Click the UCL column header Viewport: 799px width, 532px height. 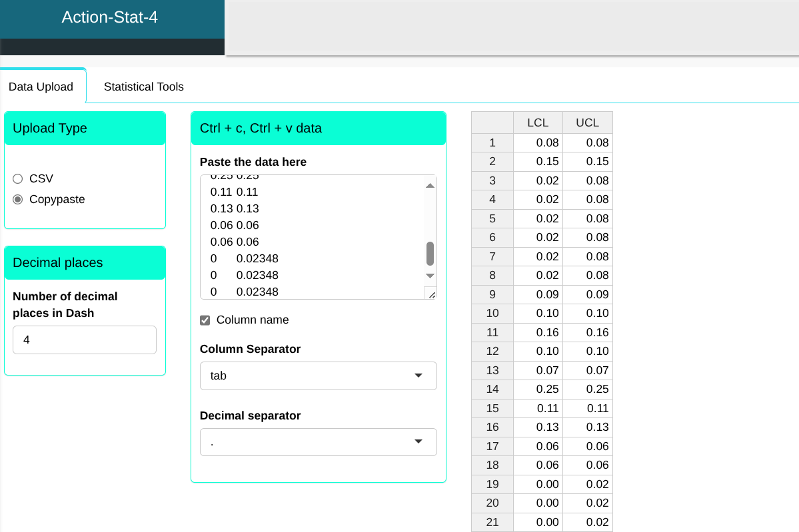coord(587,123)
